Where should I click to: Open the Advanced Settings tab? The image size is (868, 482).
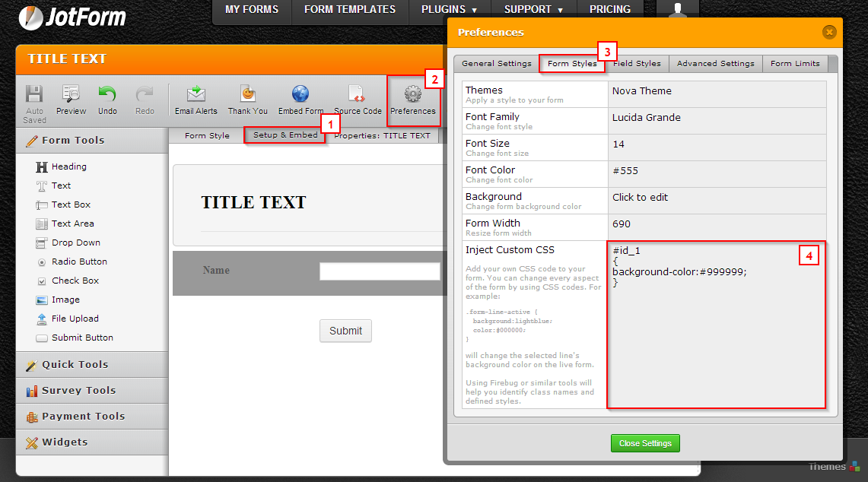coord(715,64)
